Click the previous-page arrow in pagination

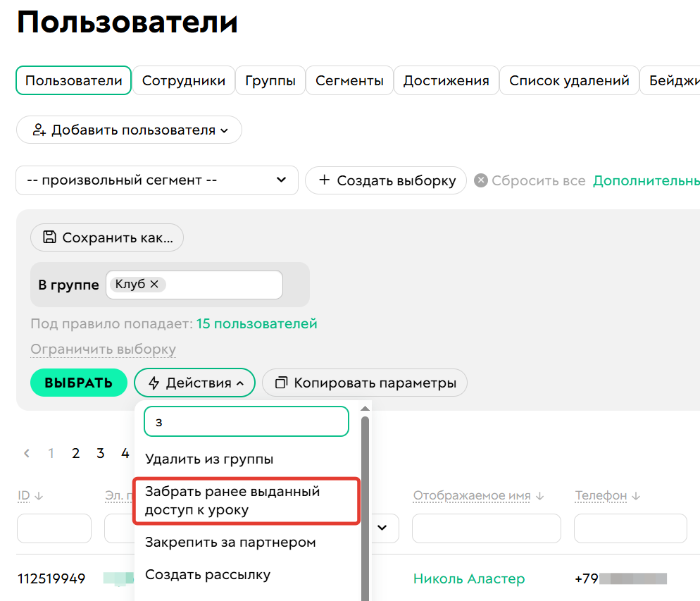(x=26, y=453)
